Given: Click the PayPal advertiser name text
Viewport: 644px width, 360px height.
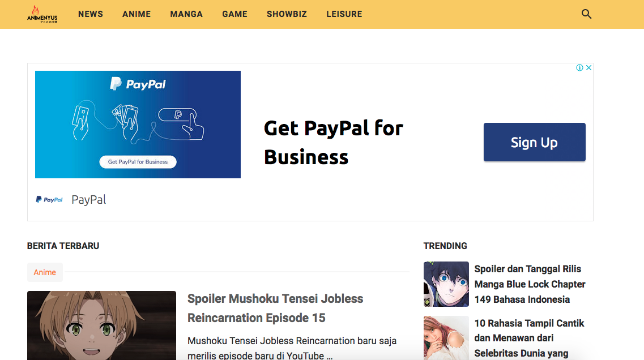Looking at the screenshot, I should (89, 199).
